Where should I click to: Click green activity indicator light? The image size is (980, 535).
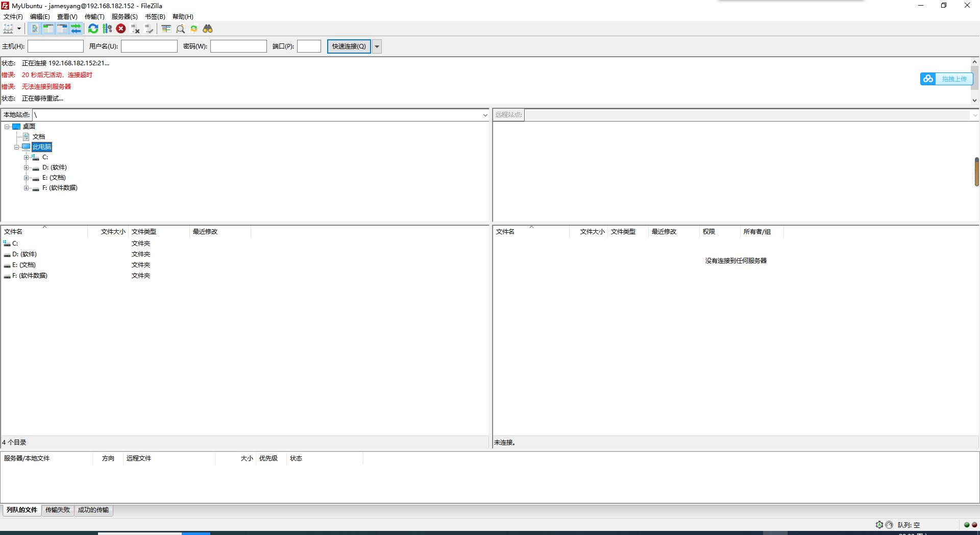967,525
